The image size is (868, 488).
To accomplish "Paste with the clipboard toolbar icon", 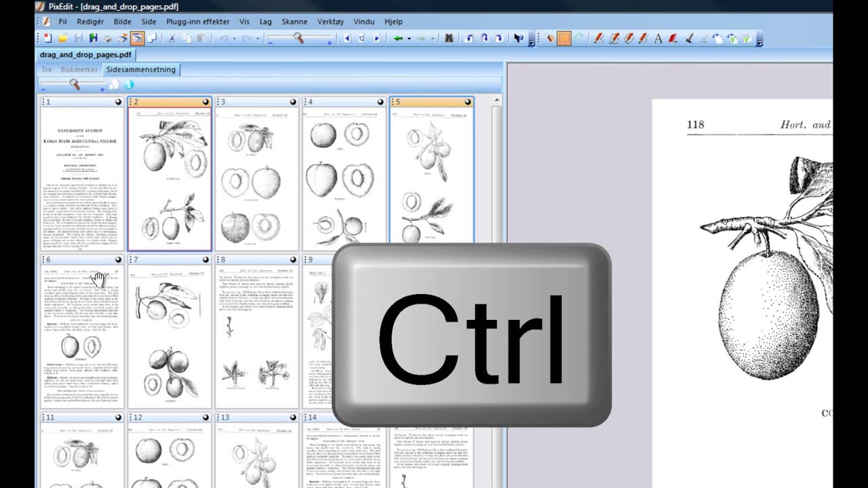I will [201, 39].
